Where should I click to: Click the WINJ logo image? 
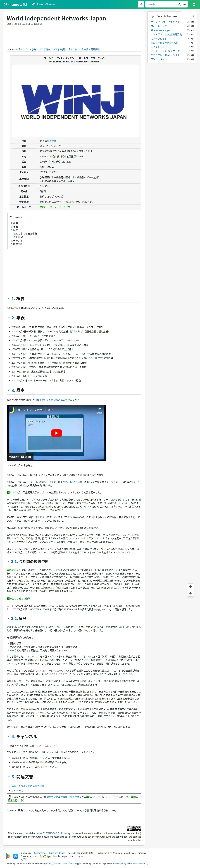(75, 101)
